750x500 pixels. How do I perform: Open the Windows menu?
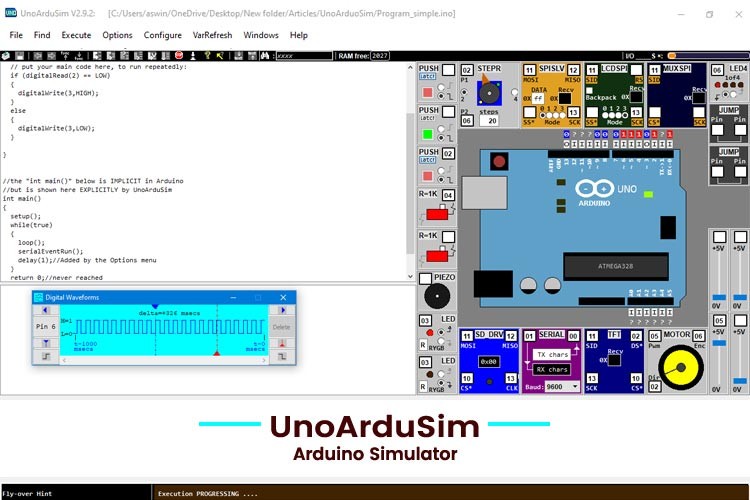tap(261, 35)
